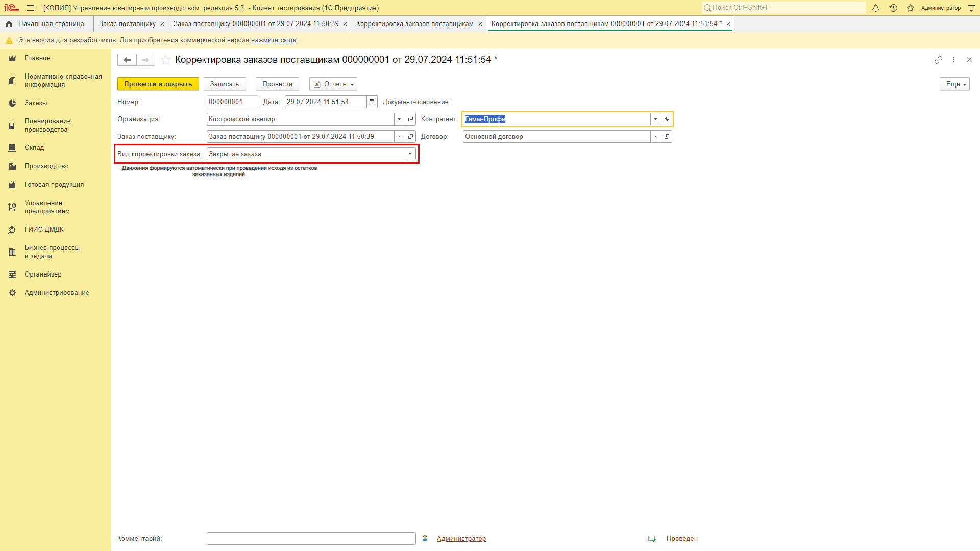
Task: Expand the Организация dropdown arrow
Action: tap(400, 119)
